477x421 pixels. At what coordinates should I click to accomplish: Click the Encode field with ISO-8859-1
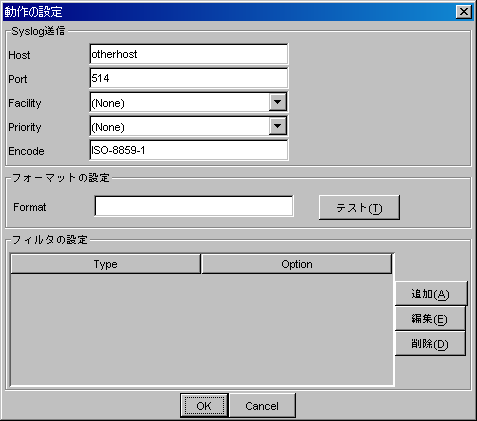(189, 150)
